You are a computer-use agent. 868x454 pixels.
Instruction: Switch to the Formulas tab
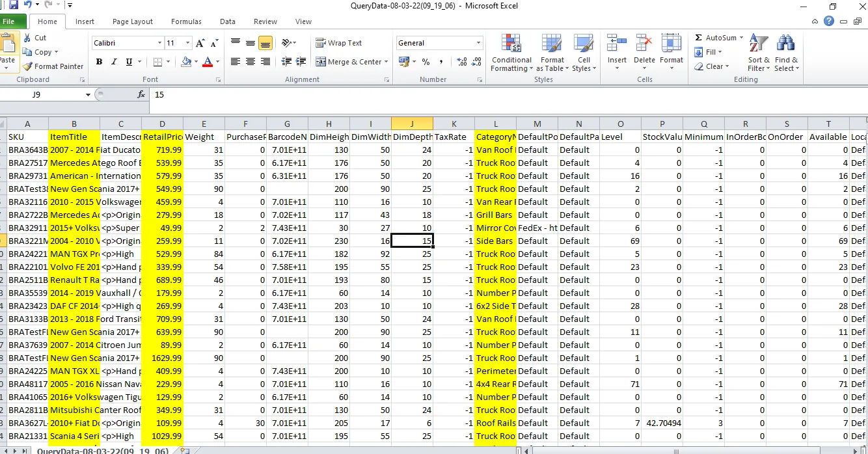click(x=187, y=21)
